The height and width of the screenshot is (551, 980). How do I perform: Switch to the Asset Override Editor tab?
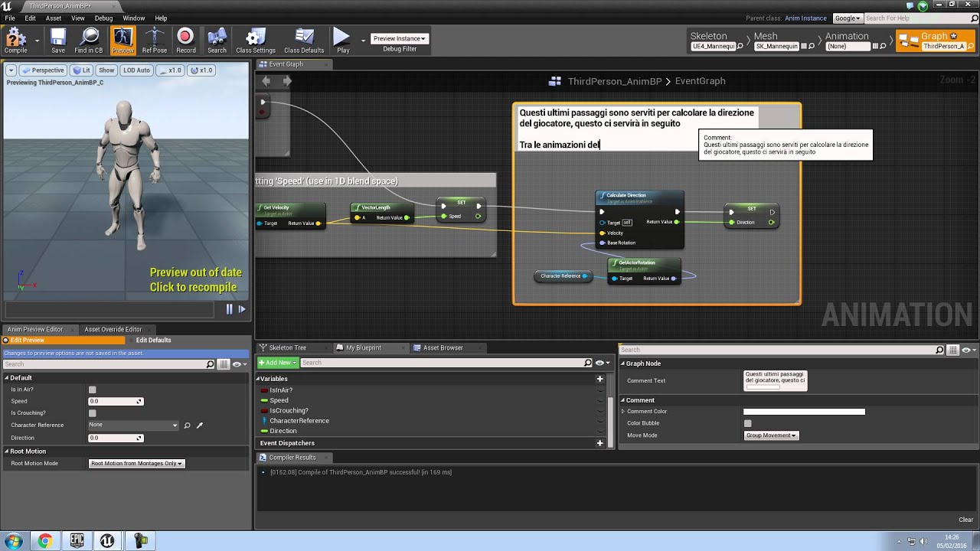pos(113,329)
